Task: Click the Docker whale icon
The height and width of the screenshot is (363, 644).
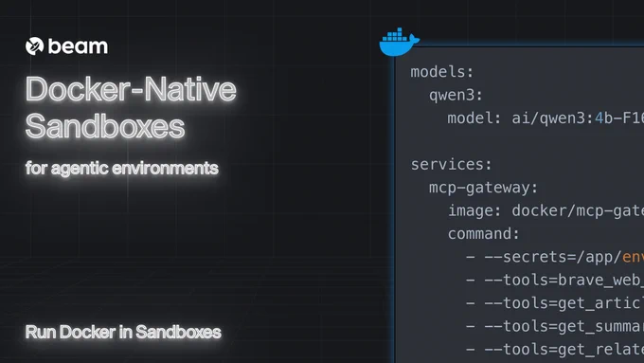Action: click(400, 42)
